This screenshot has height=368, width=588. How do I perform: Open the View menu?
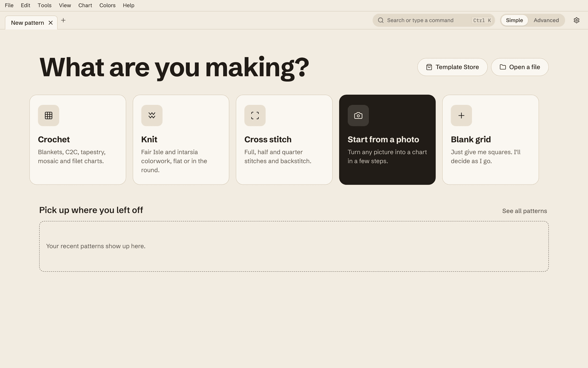coord(65,6)
